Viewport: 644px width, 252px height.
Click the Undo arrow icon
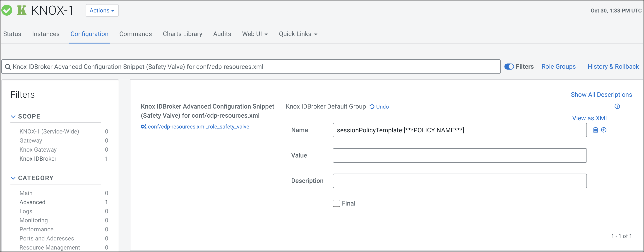pos(372,107)
